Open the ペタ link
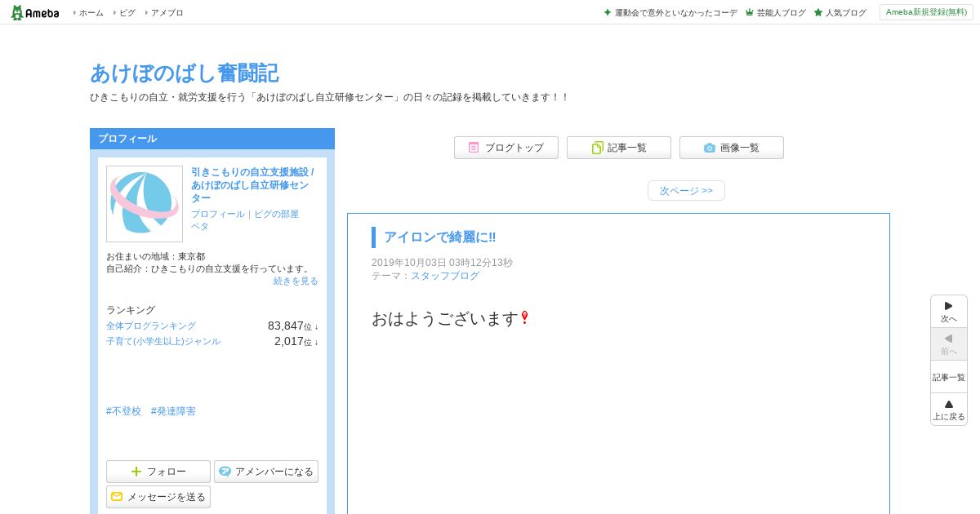The image size is (980, 514). tap(200, 226)
